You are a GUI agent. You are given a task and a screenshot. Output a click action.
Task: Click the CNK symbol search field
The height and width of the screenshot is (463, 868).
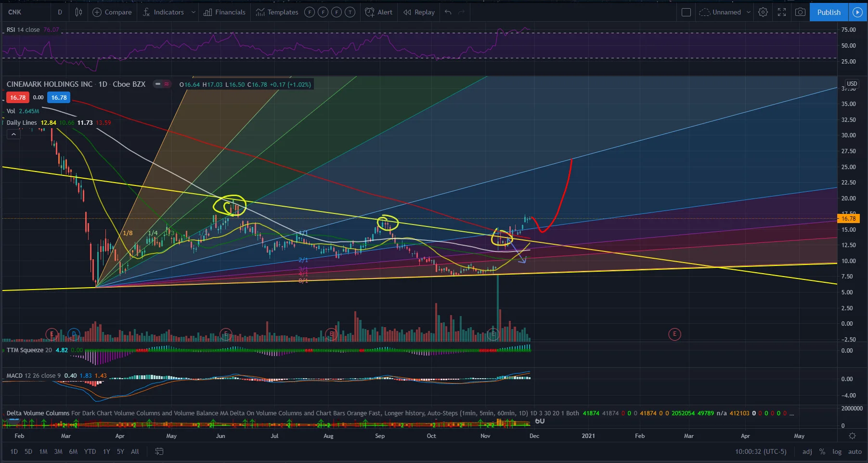pyautogui.click(x=25, y=12)
